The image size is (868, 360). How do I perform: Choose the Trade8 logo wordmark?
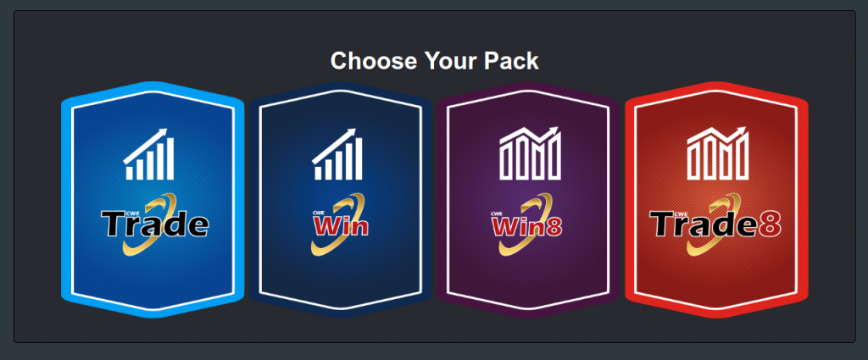[x=715, y=224]
